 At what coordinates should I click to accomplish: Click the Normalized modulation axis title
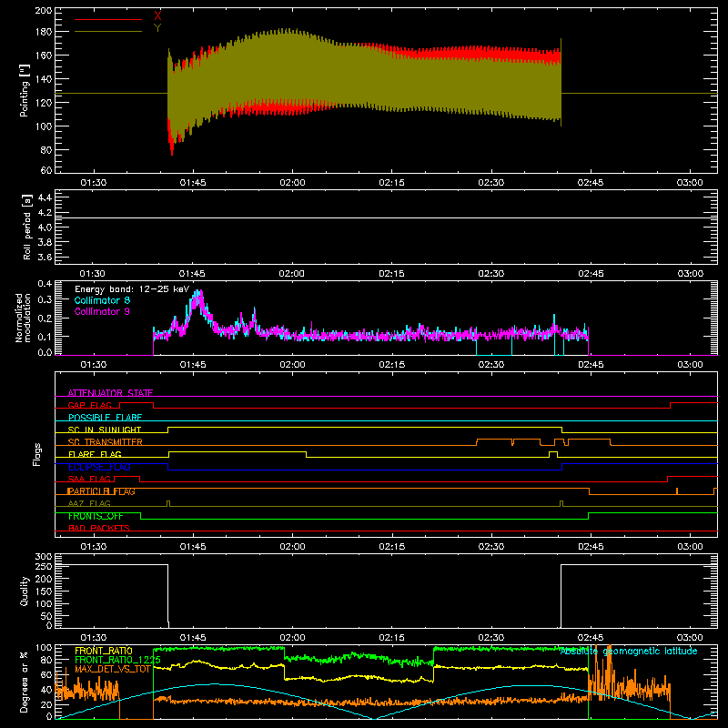(24, 318)
